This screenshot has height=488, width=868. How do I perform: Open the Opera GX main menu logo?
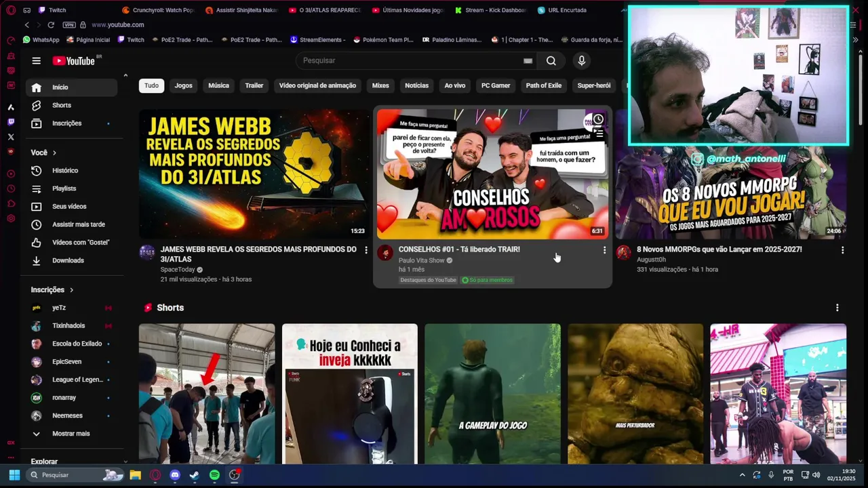[11, 10]
